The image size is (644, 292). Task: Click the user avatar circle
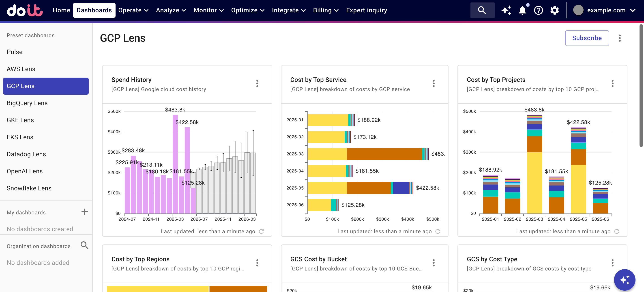pos(578,10)
